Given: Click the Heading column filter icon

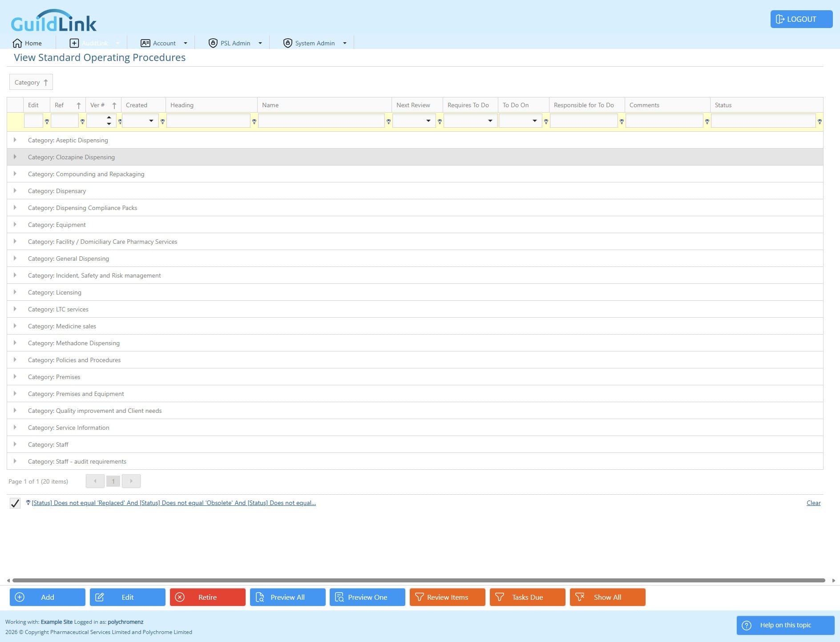Looking at the screenshot, I should pyautogui.click(x=254, y=121).
